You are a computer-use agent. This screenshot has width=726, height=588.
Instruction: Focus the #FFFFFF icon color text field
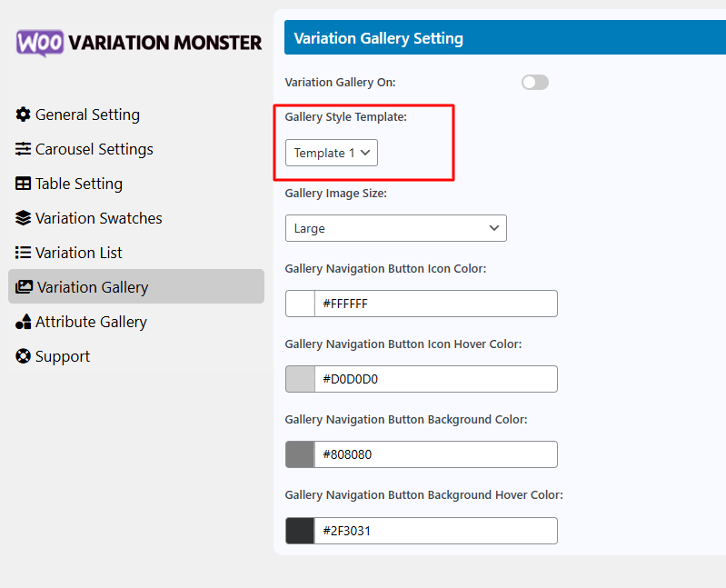click(x=436, y=304)
